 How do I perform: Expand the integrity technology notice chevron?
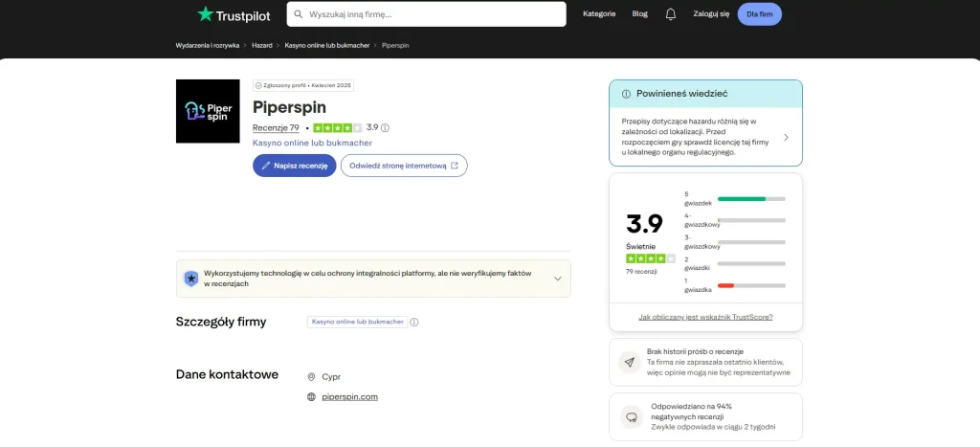point(558,279)
